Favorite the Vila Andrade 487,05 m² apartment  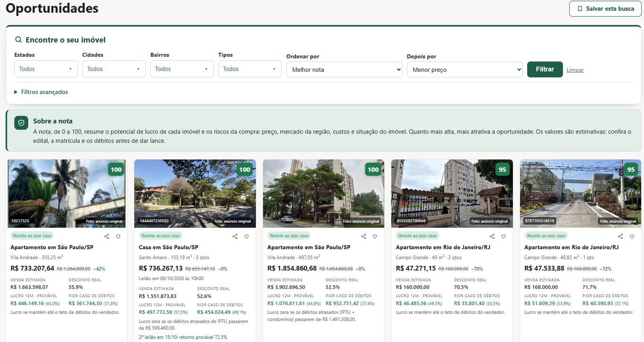[375, 236]
